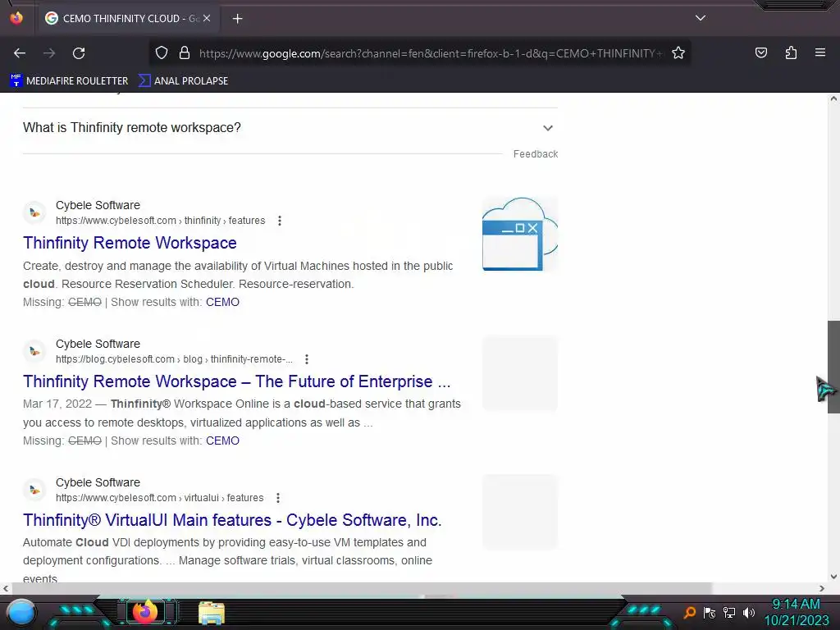The image size is (840, 630).
Task: Click horizontal scrollbar right arrow
Action: click(822, 588)
